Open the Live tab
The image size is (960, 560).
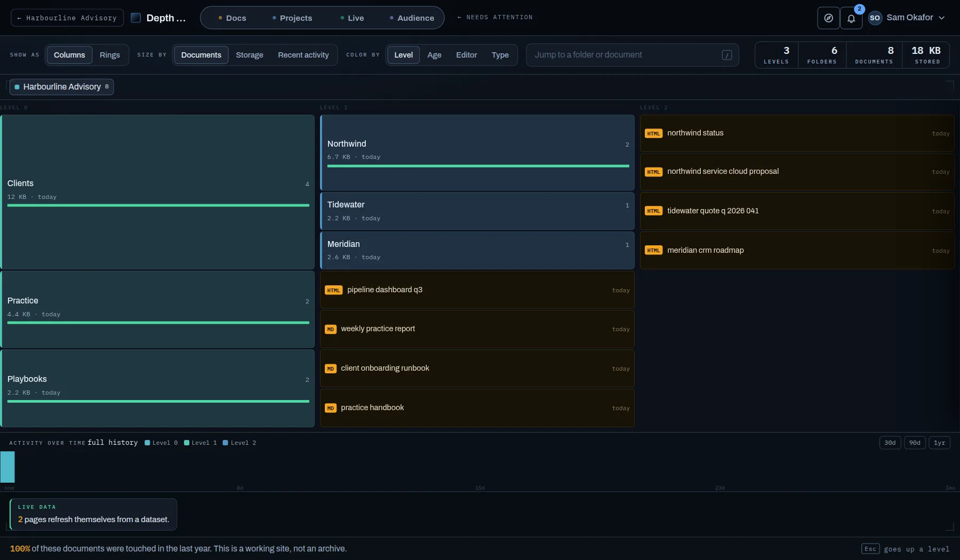[352, 18]
